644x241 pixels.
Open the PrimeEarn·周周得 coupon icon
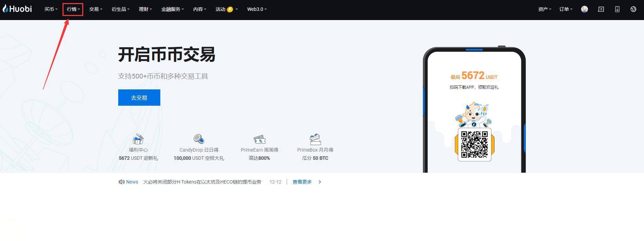pos(260,139)
